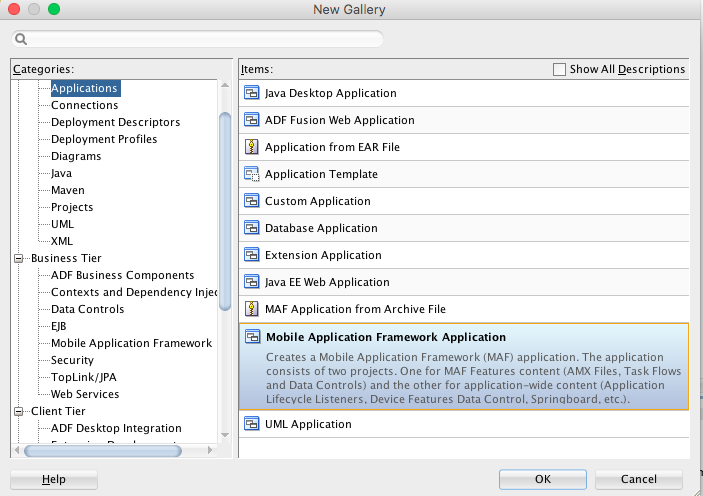Screen dimensions: 703x496
Task: Choose Custom Application item text
Action: (x=317, y=201)
